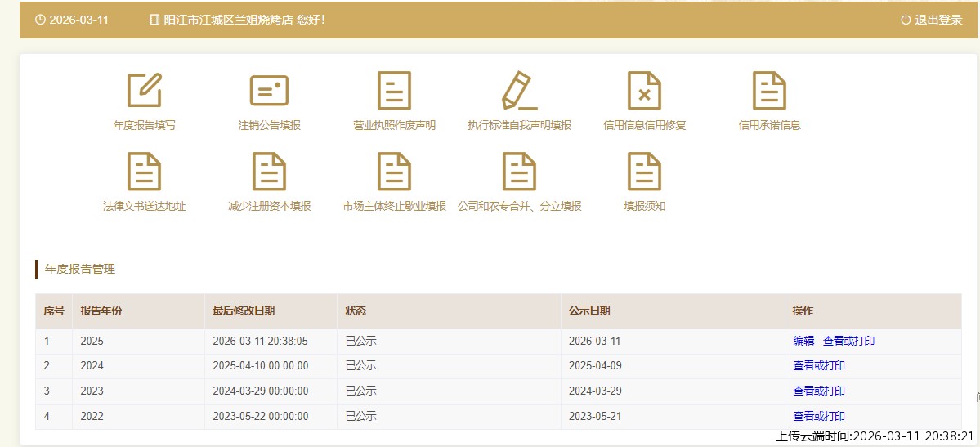Click the 报告年份 column header
Image resolution: width=980 pixels, height=447 pixels.
click(x=101, y=311)
